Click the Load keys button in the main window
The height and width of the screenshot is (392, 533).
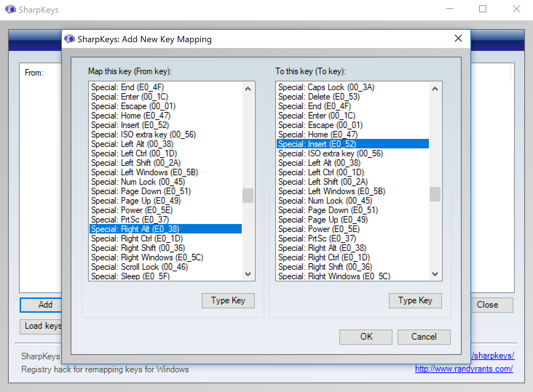point(41,326)
